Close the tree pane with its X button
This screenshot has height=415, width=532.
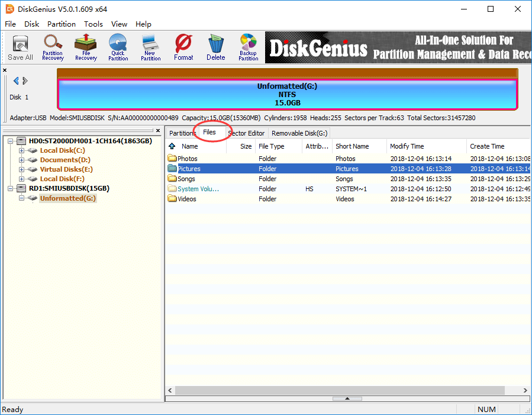(x=158, y=130)
